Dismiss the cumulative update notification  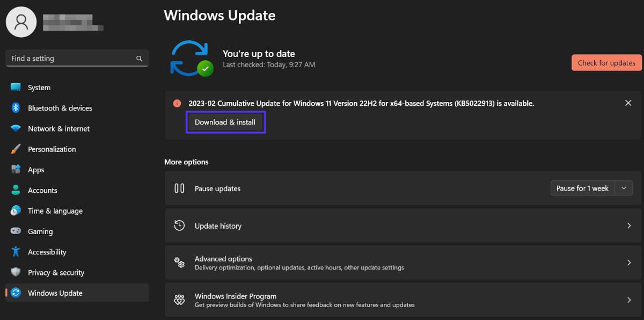tap(628, 103)
